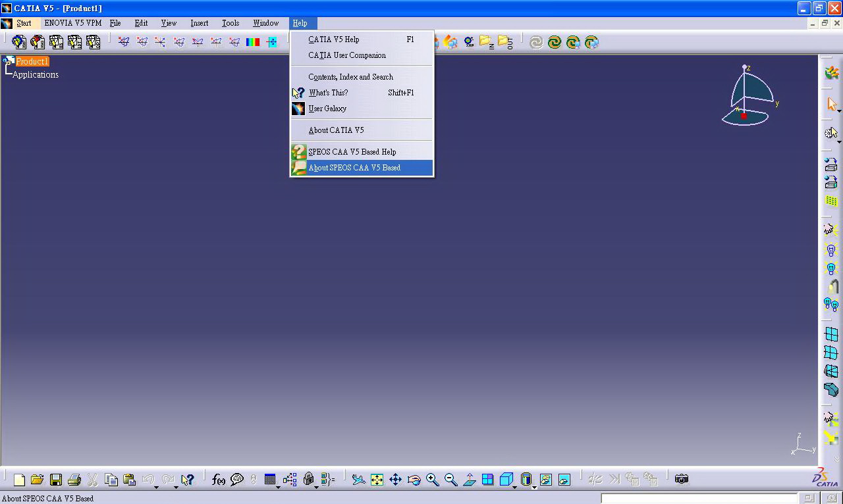The height and width of the screenshot is (504, 843).
Task: Expand the render style dropdown arrow
Action: click(x=534, y=487)
